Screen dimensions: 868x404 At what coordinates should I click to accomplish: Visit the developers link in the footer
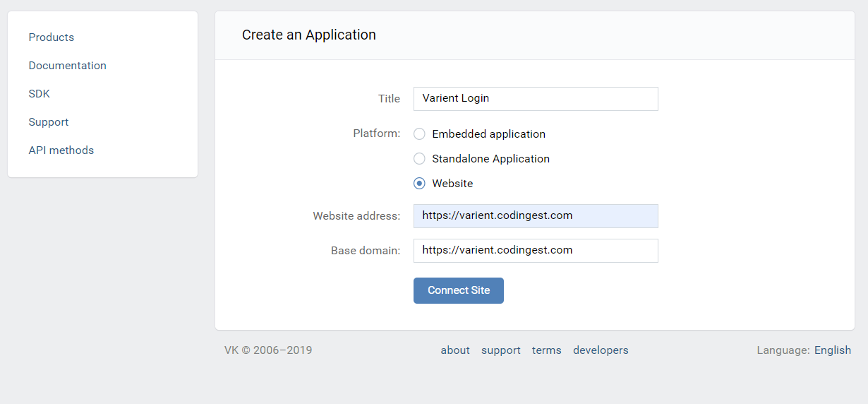(x=601, y=350)
